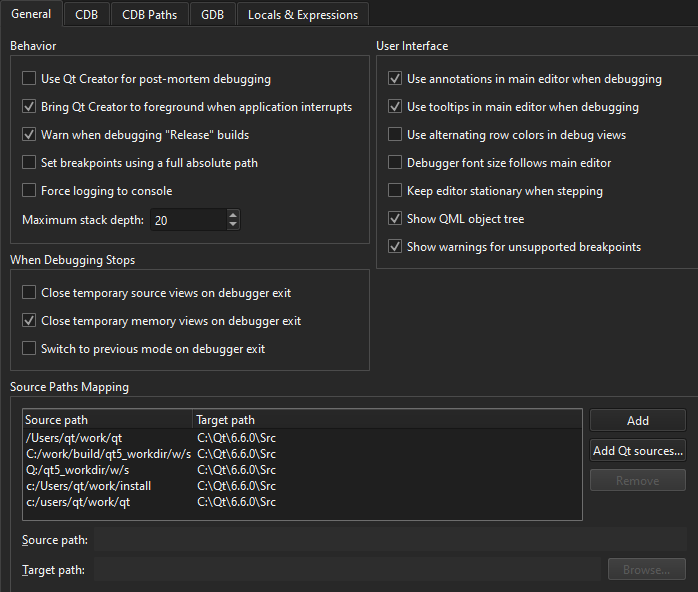Go to the GDB tab
The image size is (698, 592).
[x=212, y=15]
